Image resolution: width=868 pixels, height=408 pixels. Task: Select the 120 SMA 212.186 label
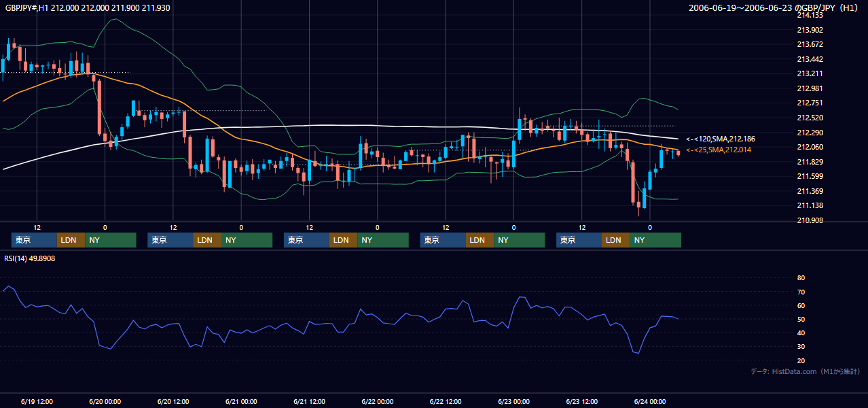(721, 139)
